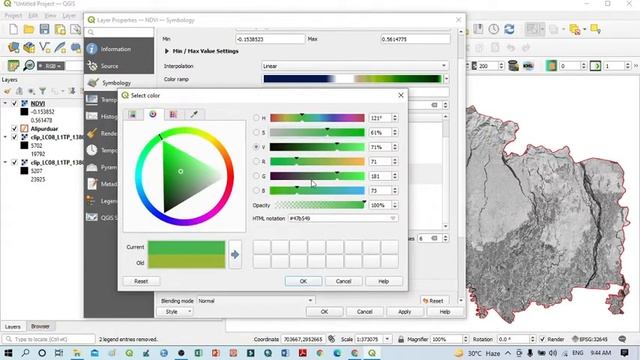Image resolution: width=640 pixels, height=360 pixels.
Task: Switch to color swatches tab in Select color
Action: (173, 115)
